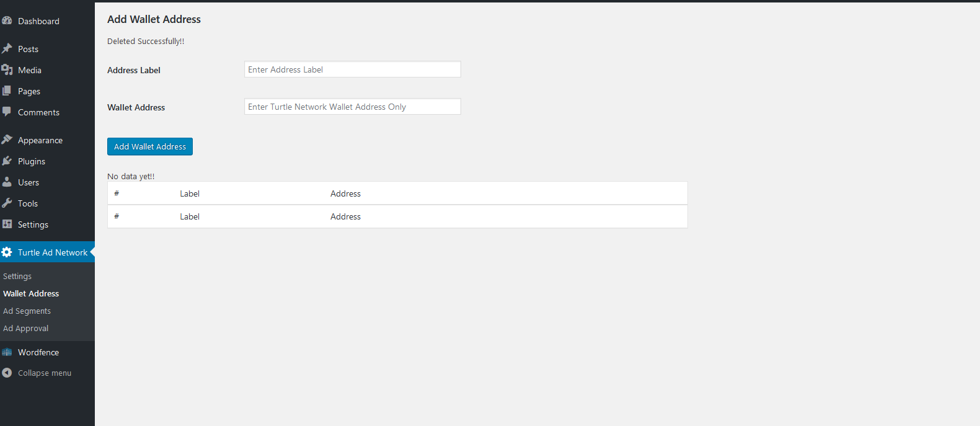This screenshot has height=426, width=980.
Task: Focus the Turtle Network Wallet Address field
Action: tap(353, 107)
